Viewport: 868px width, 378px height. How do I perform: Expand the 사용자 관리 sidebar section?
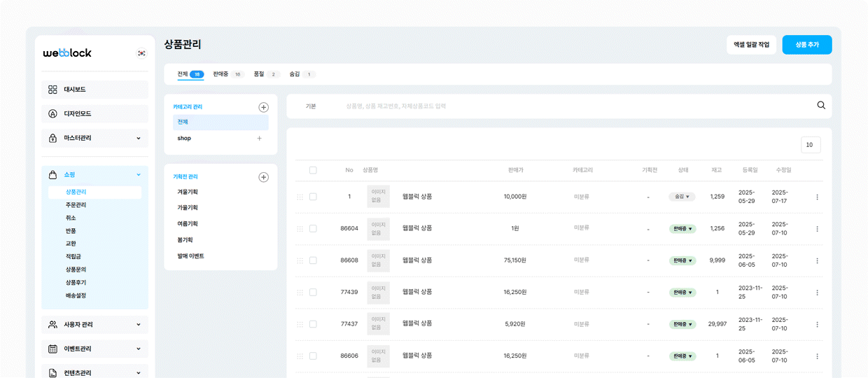94,325
